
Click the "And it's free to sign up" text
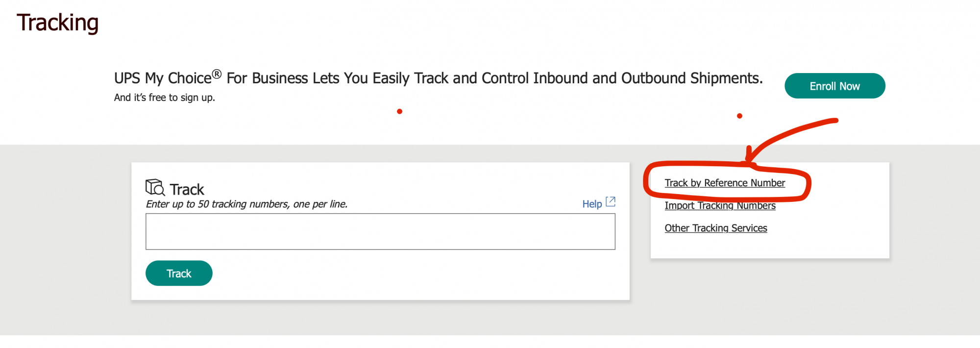coord(164,98)
